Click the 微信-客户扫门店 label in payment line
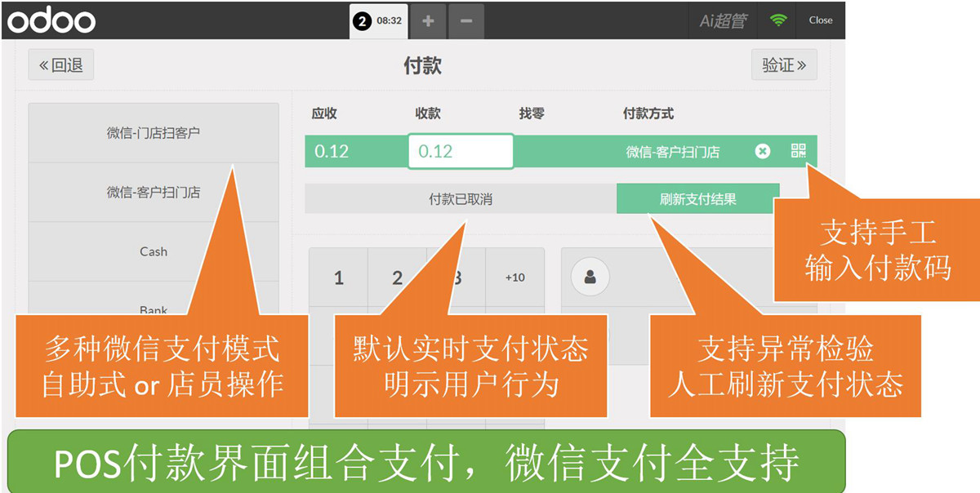980x493 pixels. tap(673, 152)
